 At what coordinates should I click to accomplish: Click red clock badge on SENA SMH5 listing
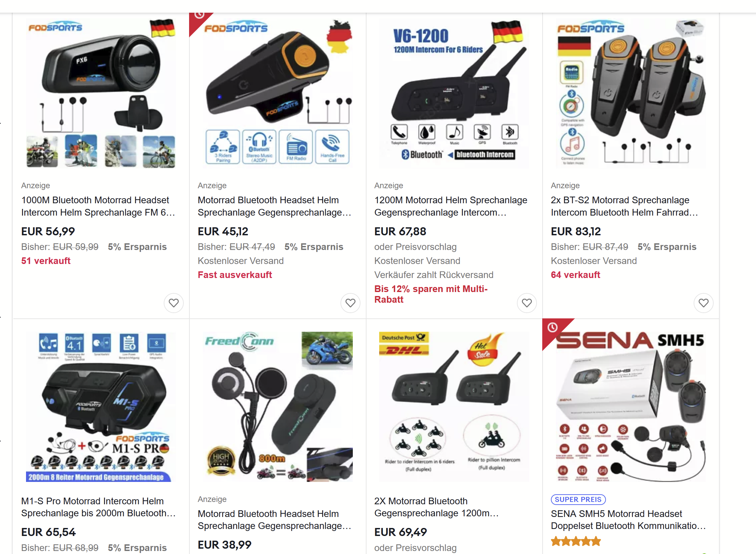(x=553, y=328)
